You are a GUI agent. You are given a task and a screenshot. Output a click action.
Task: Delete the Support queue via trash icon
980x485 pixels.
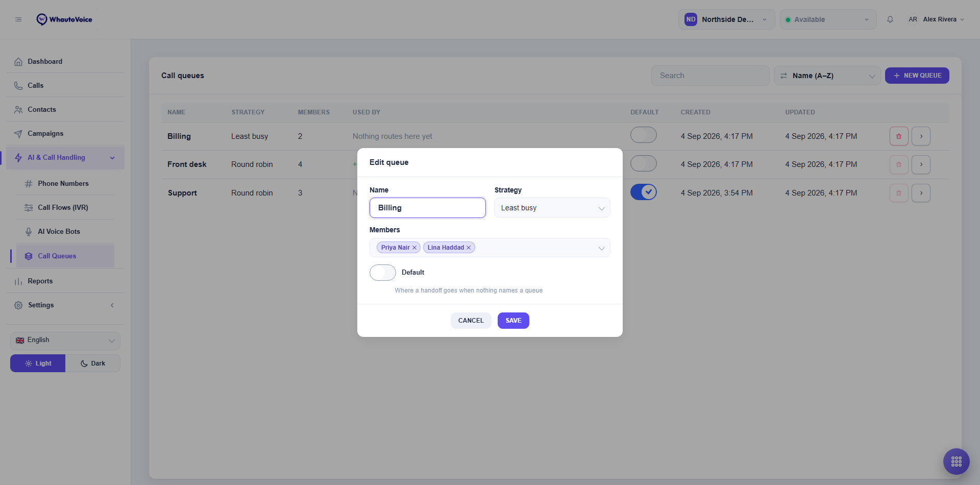click(x=899, y=193)
